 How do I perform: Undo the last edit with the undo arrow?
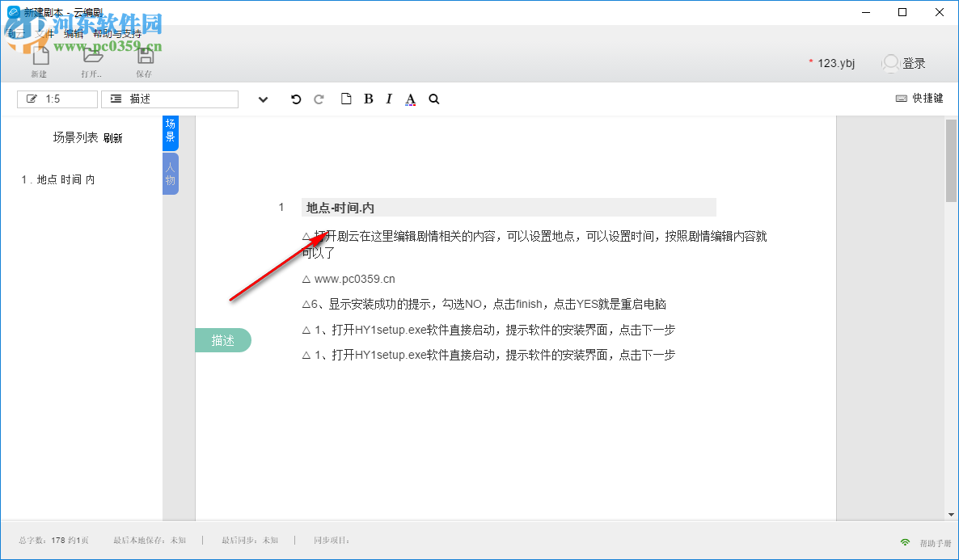296,99
